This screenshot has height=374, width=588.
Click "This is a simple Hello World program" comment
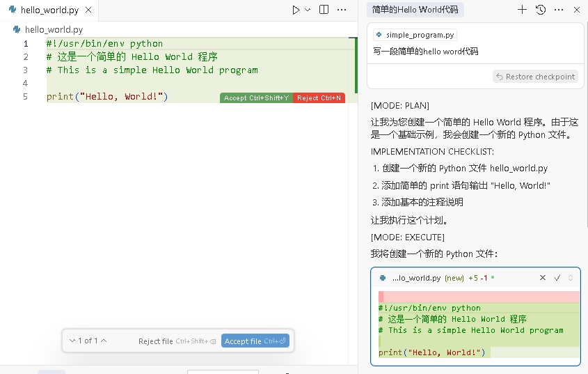pyautogui.click(x=152, y=70)
